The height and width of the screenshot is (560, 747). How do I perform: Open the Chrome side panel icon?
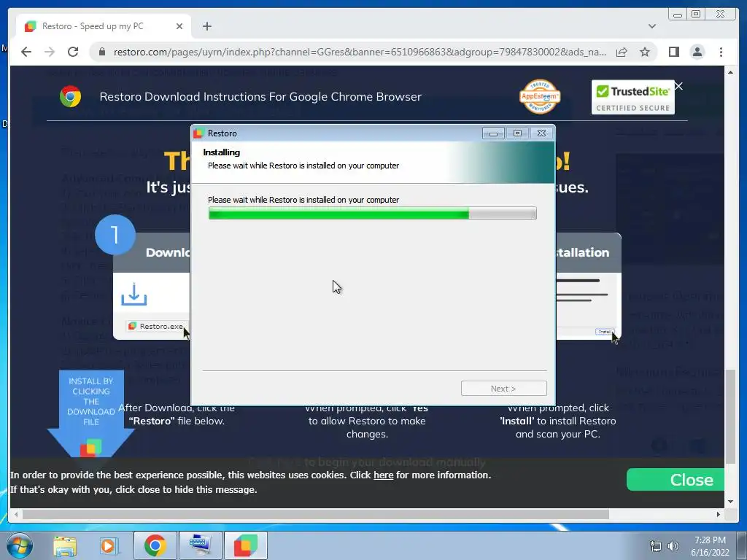click(x=673, y=52)
